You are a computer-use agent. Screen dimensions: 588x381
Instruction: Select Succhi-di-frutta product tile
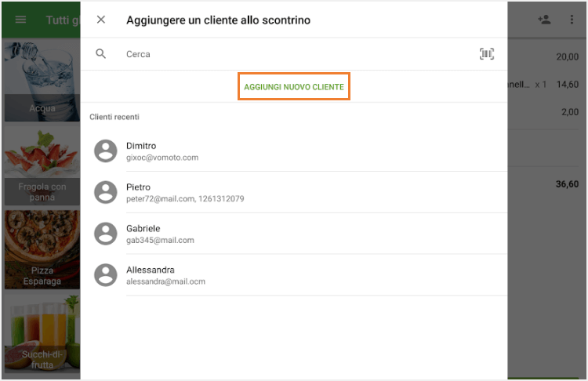tap(42, 333)
